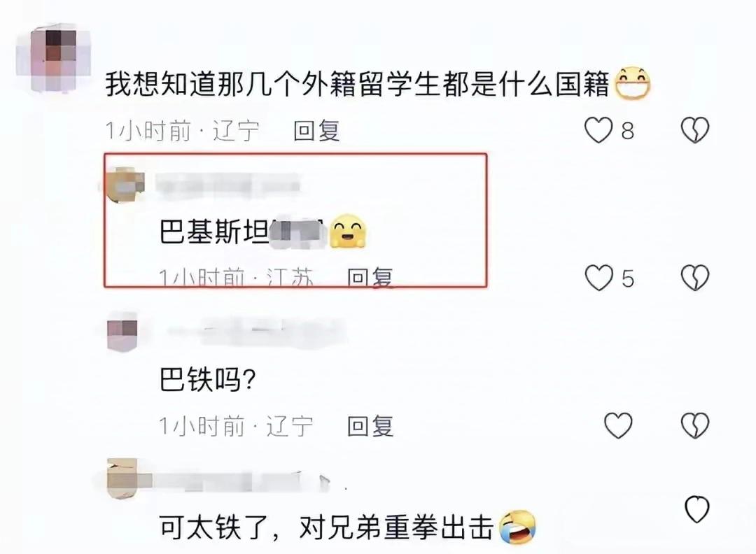The width and height of the screenshot is (756, 554).
Task: Like the 巴基斯坦 reply with 5 likes
Action: (598, 278)
